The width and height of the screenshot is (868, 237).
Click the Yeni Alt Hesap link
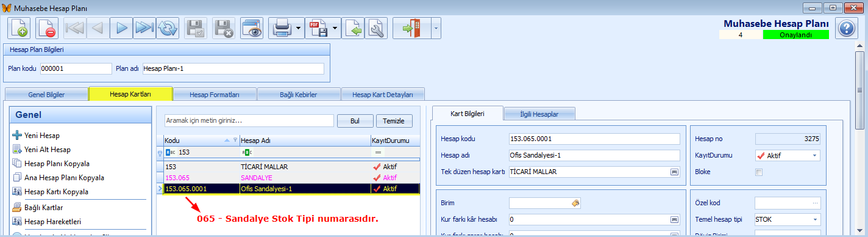click(x=48, y=150)
